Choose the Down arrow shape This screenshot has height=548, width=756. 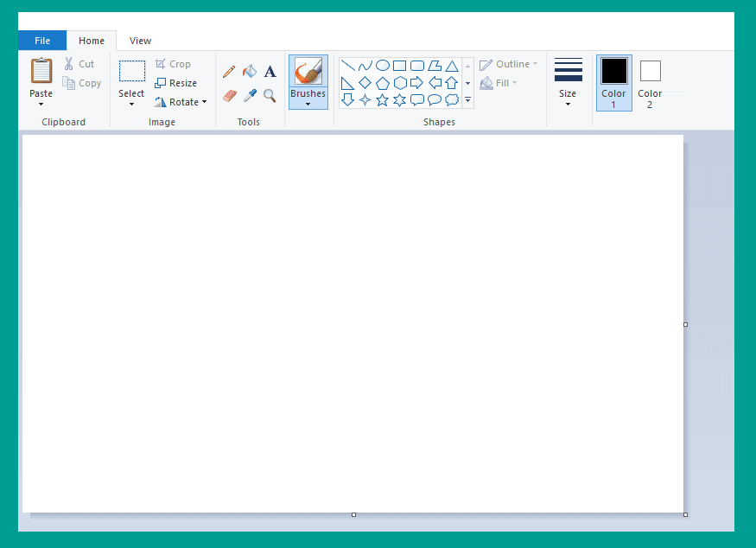(347, 100)
